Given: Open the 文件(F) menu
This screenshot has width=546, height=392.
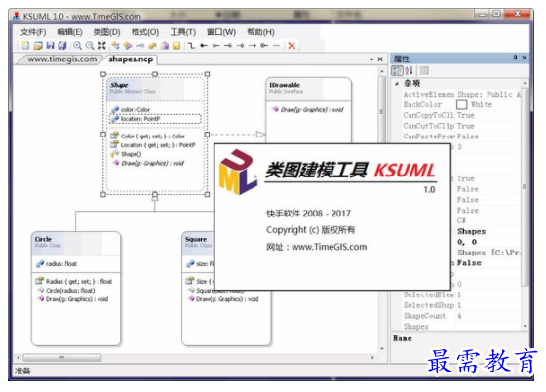Looking at the screenshot, I should click(x=33, y=32).
